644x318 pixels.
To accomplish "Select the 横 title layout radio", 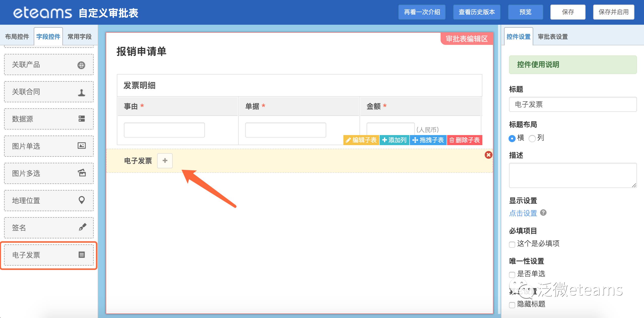I will pyautogui.click(x=512, y=138).
